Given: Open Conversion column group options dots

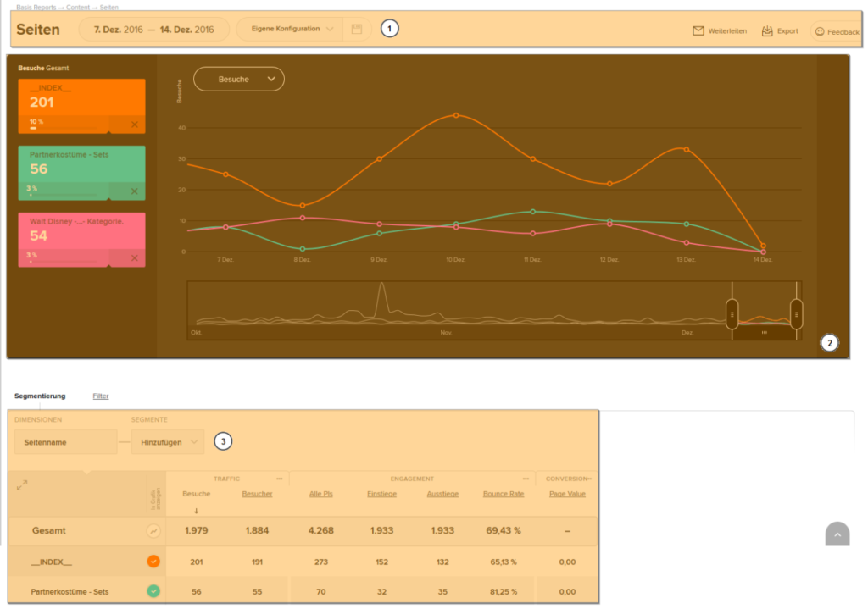Looking at the screenshot, I should click(x=589, y=479).
